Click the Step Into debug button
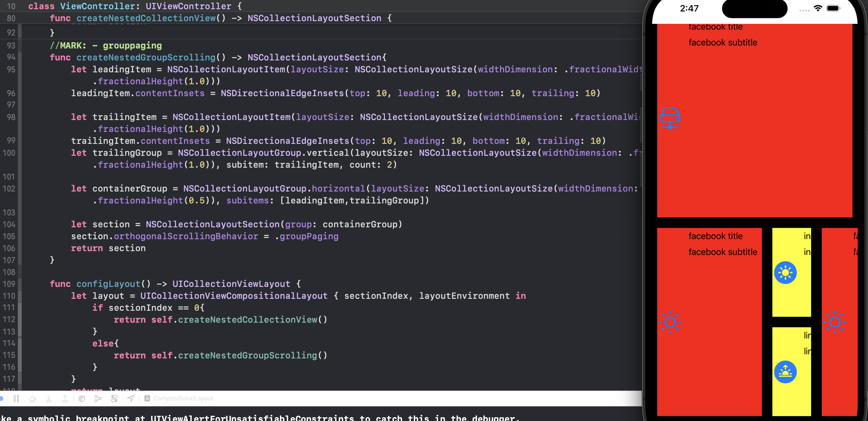 point(48,399)
